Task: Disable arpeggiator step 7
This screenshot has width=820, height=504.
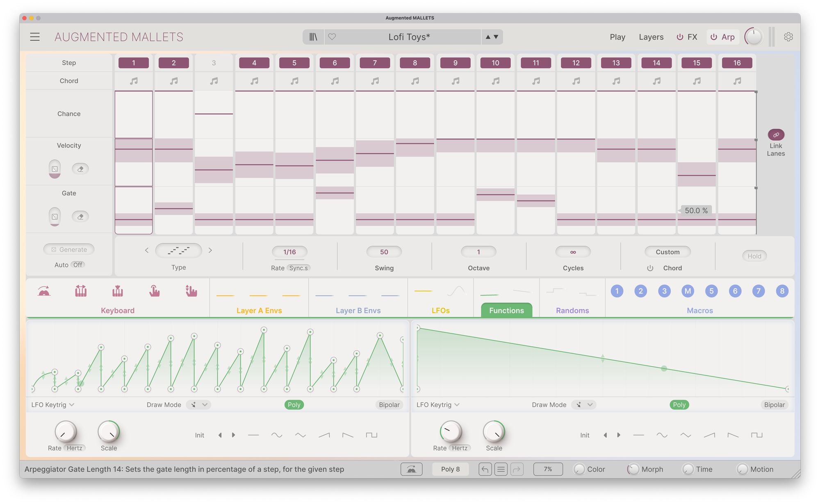Action: click(x=375, y=63)
